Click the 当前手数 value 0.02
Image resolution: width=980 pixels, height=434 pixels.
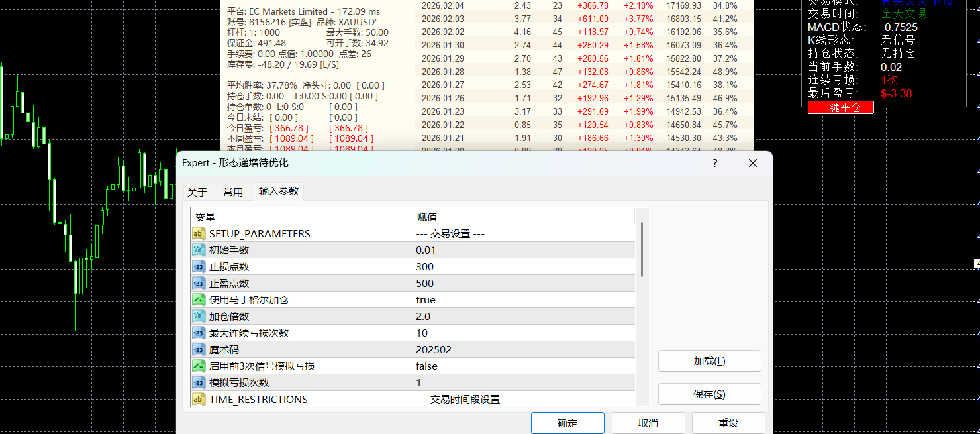pos(891,67)
